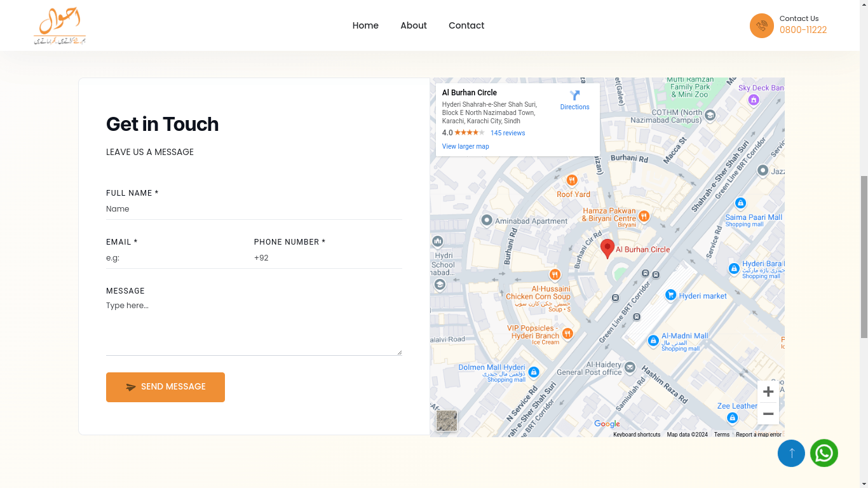Click the Saima Paari Mall marker
Screen dimensions: 868x488
(x=740, y=203)
